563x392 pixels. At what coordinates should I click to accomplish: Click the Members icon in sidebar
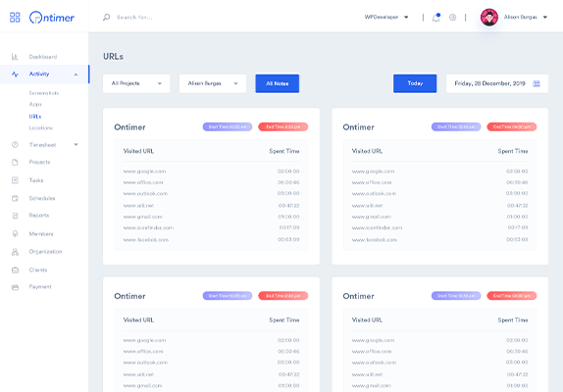click(15, 234)
